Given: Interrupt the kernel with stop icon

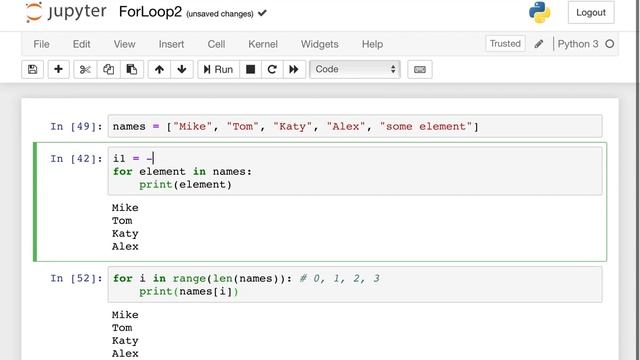Looking at the screenshot, I should pyautogui.click(x=251, y=69).
